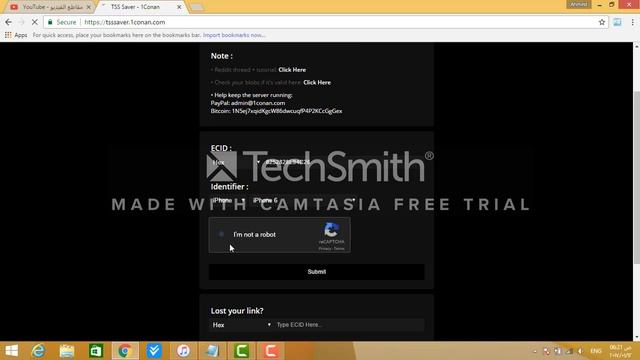The image size is (640, 360).
Task: Click the Note : heading
Action: coord(222,56)
